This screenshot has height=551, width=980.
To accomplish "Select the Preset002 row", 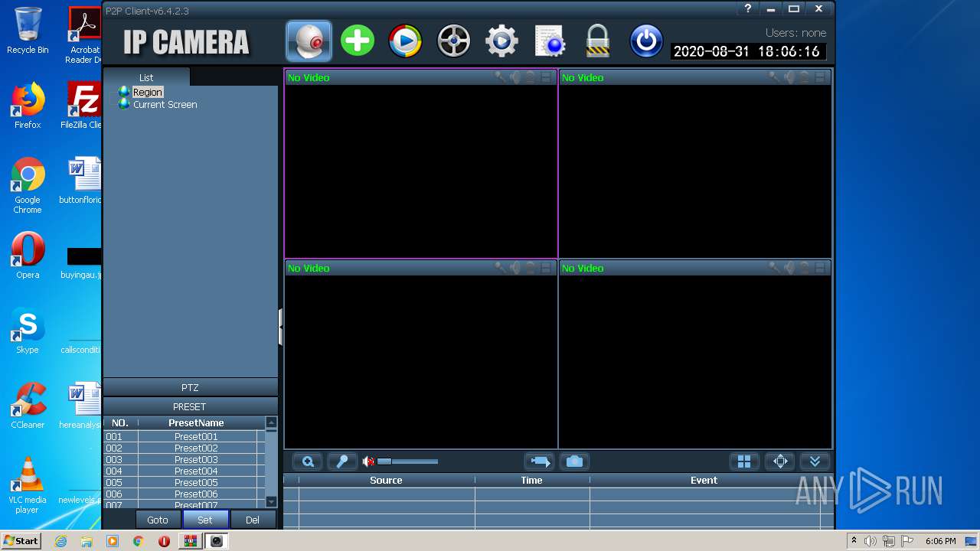I will 185,448.
